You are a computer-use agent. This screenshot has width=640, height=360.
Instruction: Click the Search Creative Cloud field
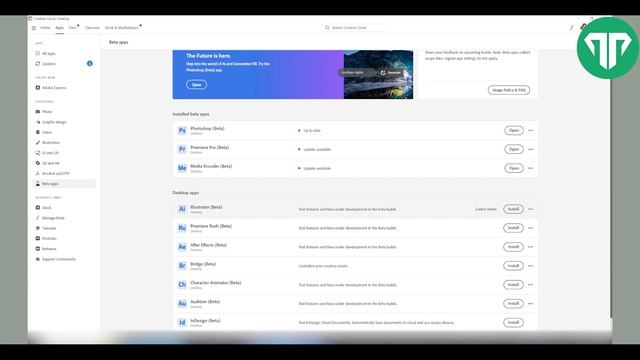point(356,28)
